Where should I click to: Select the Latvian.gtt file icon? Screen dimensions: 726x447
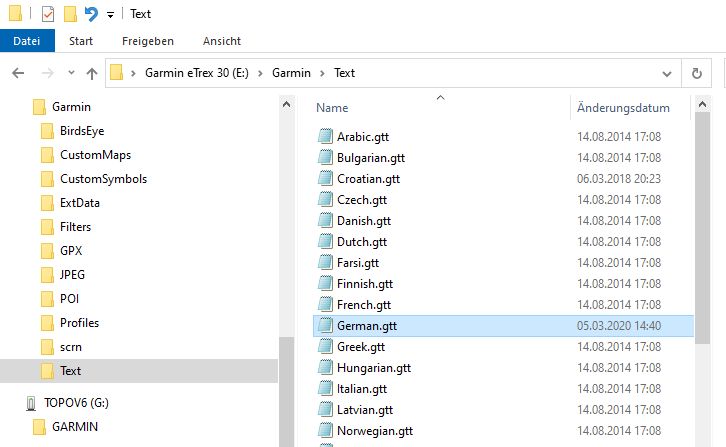coord(325,409)
